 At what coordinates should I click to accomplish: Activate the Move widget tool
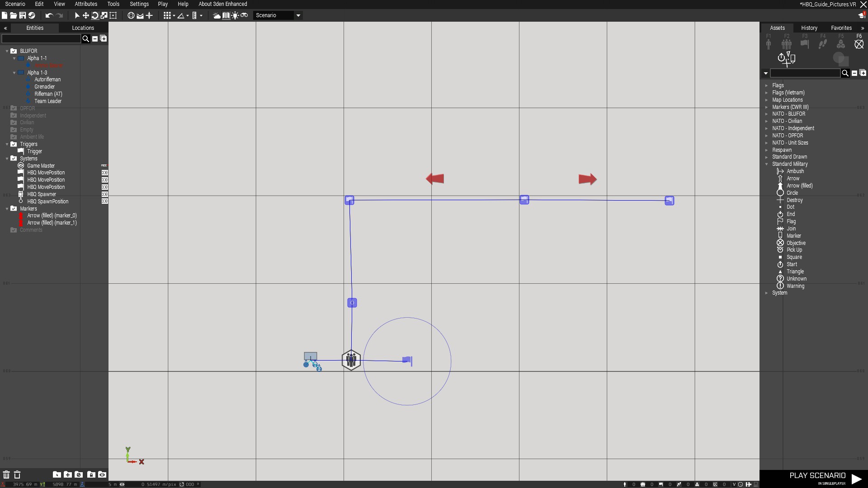[86, 15]
